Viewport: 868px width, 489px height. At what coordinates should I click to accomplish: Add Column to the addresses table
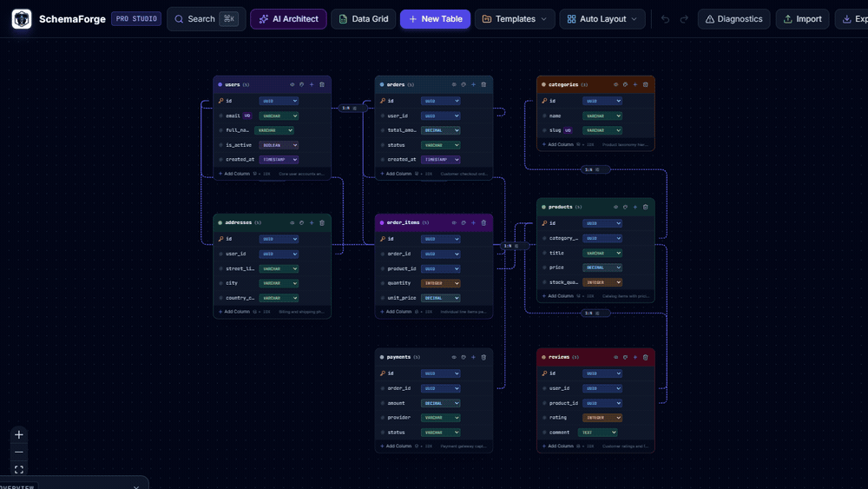[x=234, y=312]
